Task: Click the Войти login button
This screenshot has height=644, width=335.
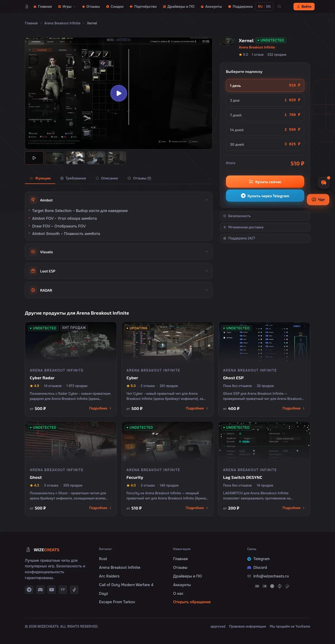Action: click(x=304, y=6)
